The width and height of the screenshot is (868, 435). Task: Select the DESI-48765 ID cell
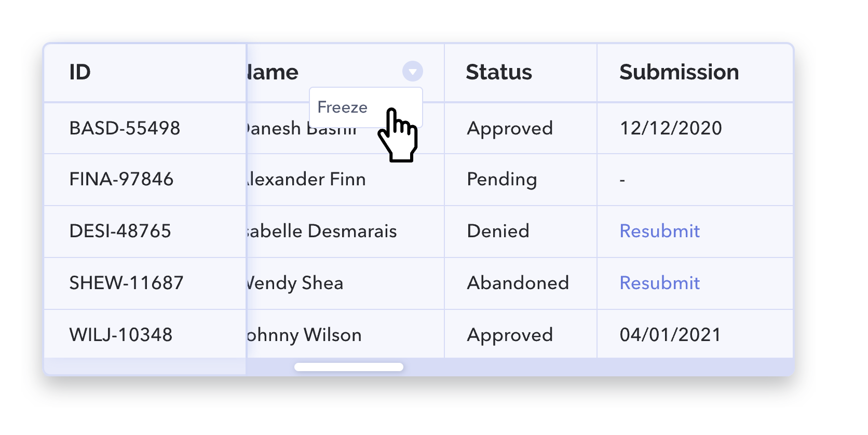(145, 232)
